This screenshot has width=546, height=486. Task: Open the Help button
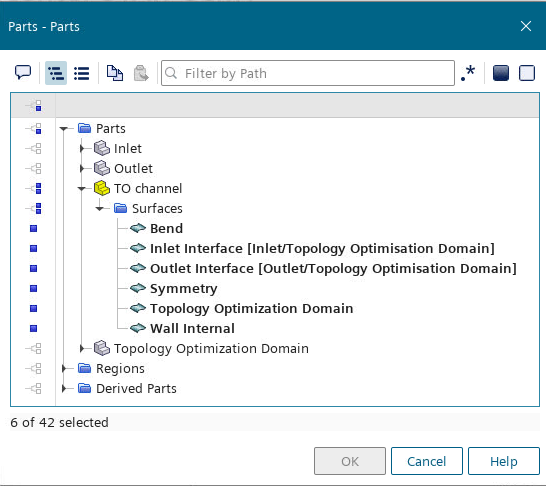[x=504, y=461]
